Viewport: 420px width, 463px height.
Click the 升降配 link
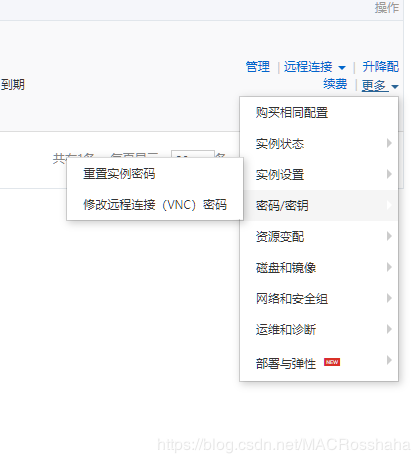click(380, 67)
